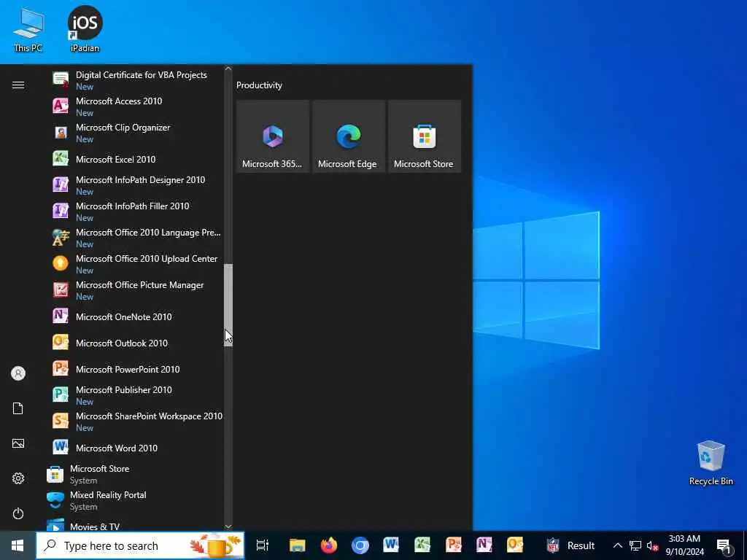Open Mixed Reality Portal
This screenshot has height=560, width=747.
[x=134, y=500]
